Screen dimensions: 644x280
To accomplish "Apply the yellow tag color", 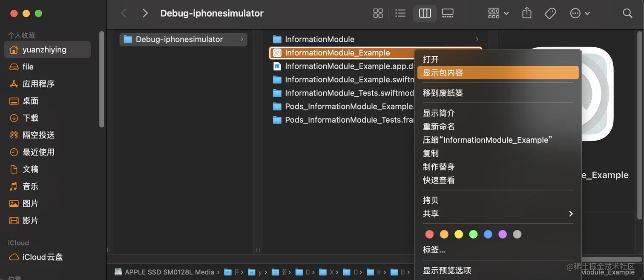I will point(459,234).
